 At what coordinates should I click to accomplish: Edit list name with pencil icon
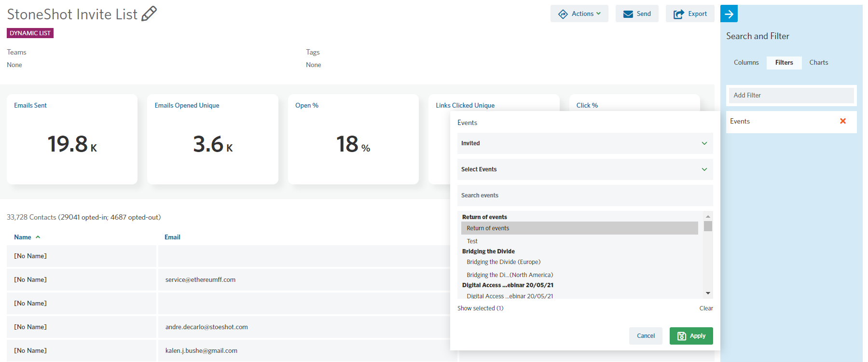(x=149, y=14)
